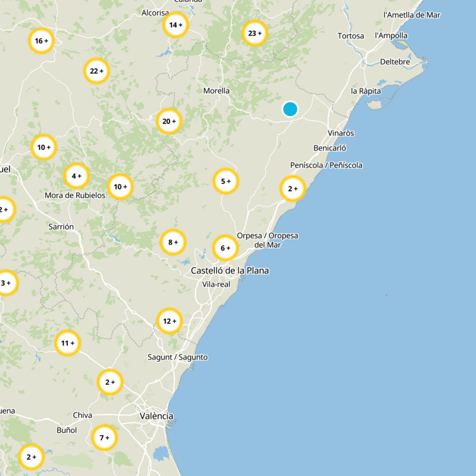Click the Chiva label

point(82,415)
